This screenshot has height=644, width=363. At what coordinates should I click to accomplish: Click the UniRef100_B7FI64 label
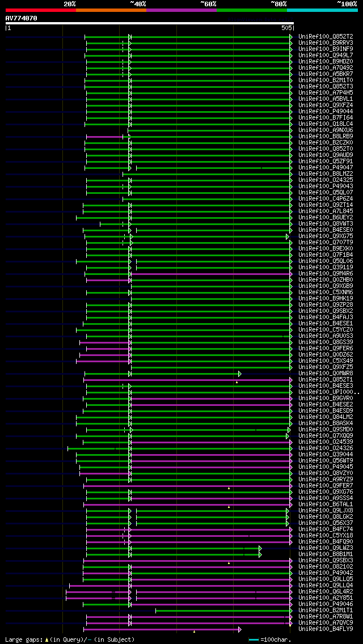pyautogui.click(x=326, y=117)
